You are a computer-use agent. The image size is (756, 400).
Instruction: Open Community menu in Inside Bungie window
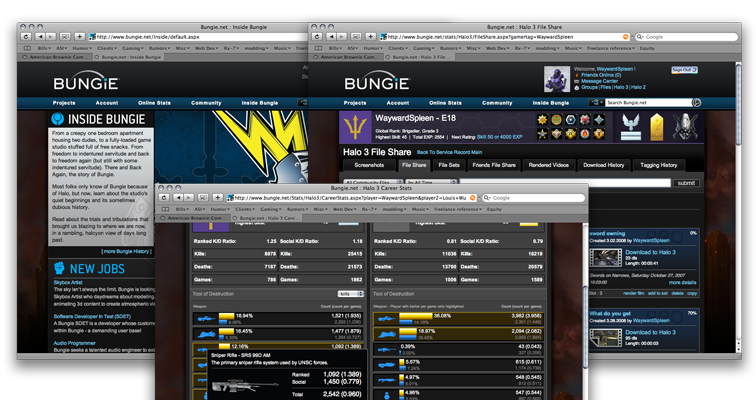(206, 103)
